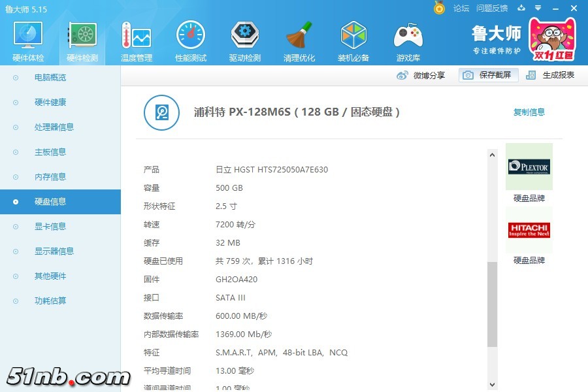Open 温度管理 temperature management
588x392 pixels.
pos(137,41)
